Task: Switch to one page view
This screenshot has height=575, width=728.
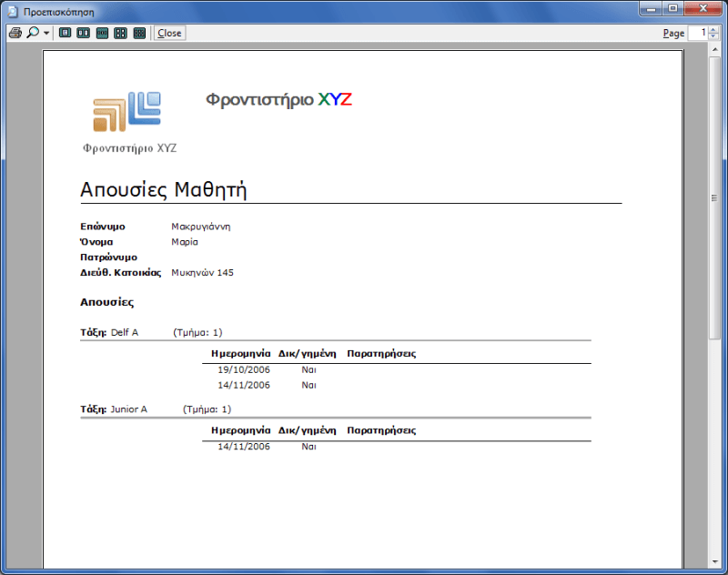Action: pos(65,33)
